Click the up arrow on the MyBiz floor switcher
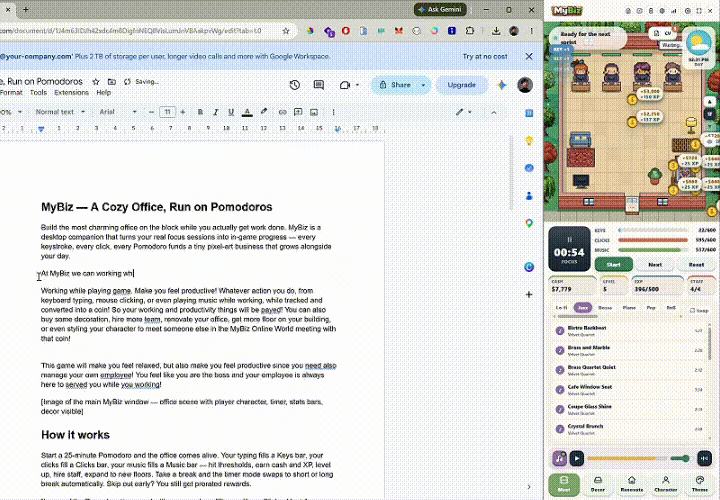720x500 pixels. [710, 101]
